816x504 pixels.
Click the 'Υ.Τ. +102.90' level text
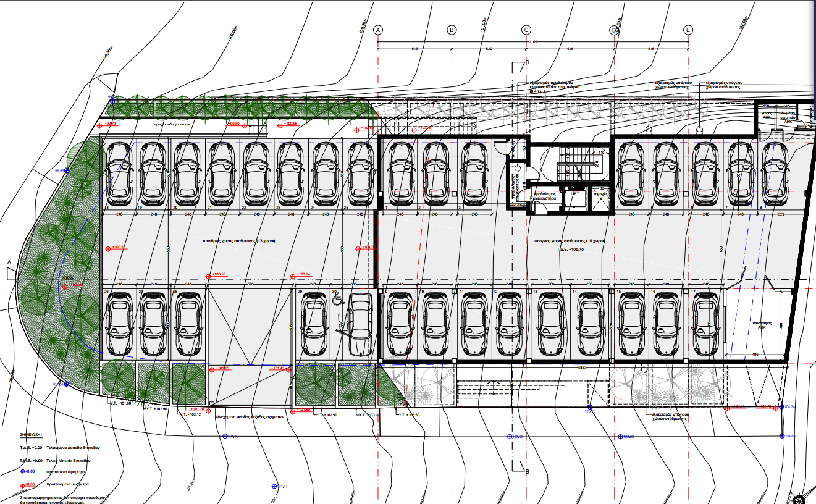click(327, 414)
